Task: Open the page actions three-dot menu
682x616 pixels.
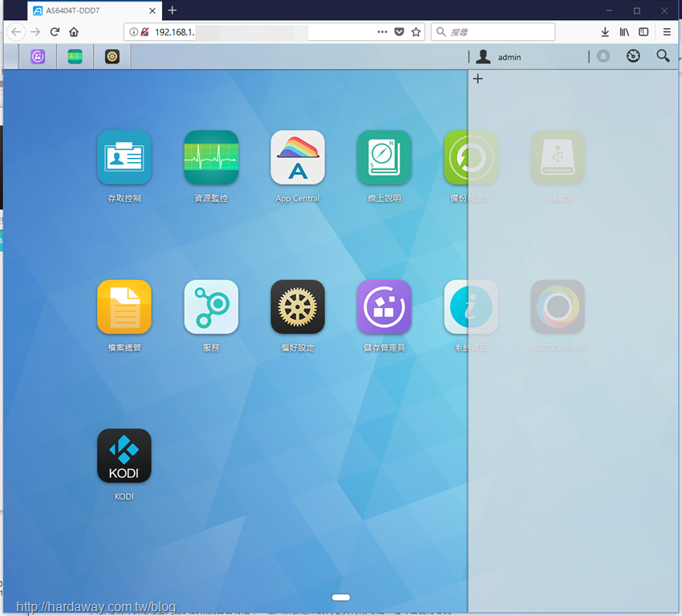Action: coord(382,32)
